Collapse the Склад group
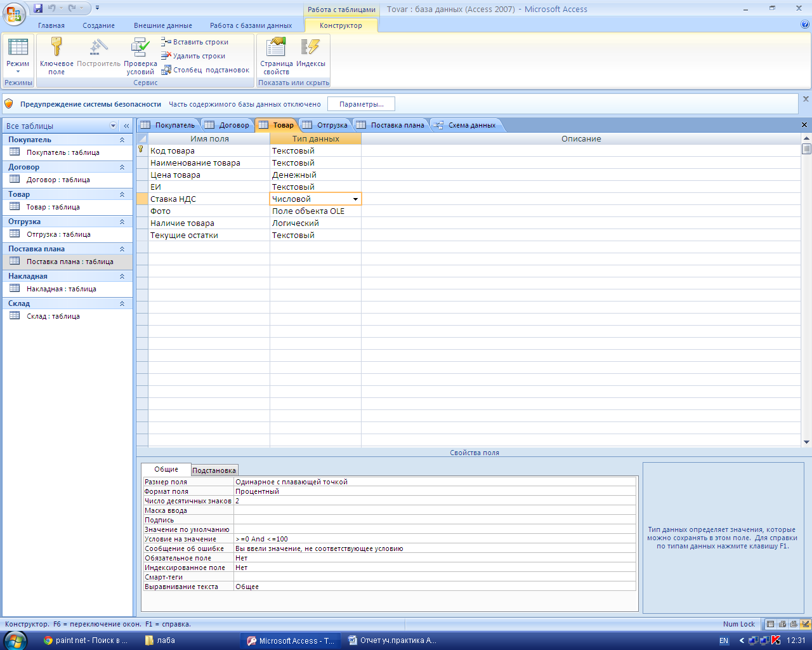The image size is (812, 650). tap(122, 303)
